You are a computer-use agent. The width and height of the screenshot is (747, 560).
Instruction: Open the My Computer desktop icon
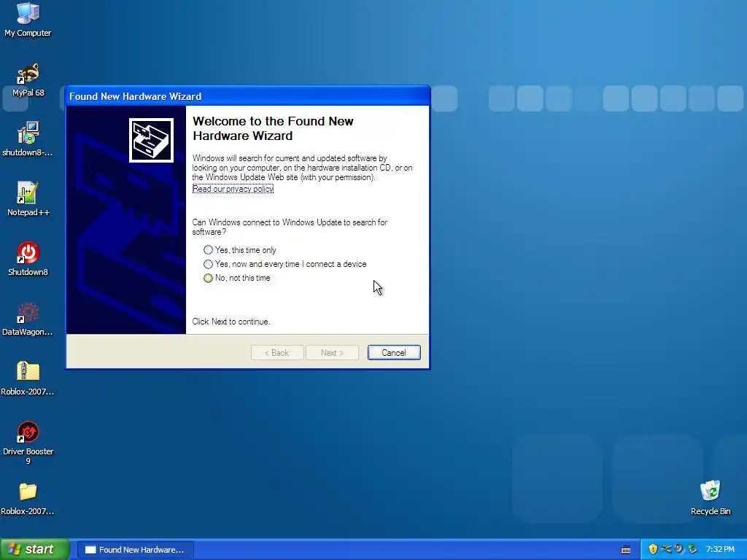(x=28, y=19)
